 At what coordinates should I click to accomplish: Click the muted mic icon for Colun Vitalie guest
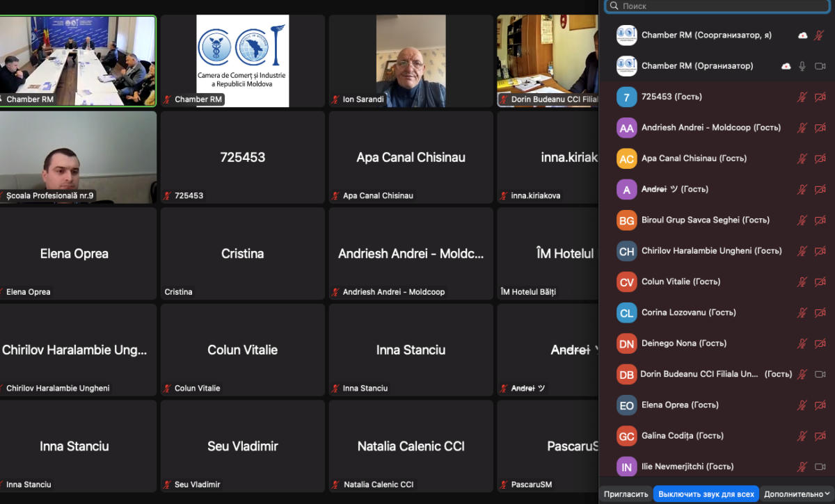[x=802, y=282]
